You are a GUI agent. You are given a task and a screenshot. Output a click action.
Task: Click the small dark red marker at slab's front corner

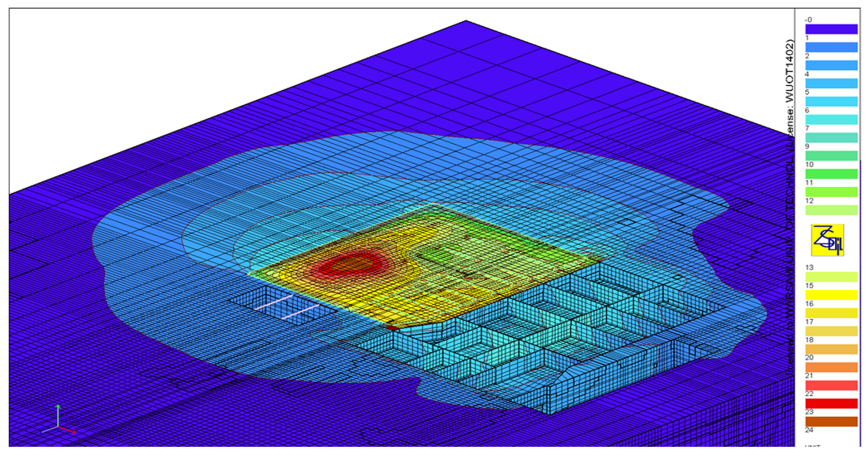click(x=392, y=328)
